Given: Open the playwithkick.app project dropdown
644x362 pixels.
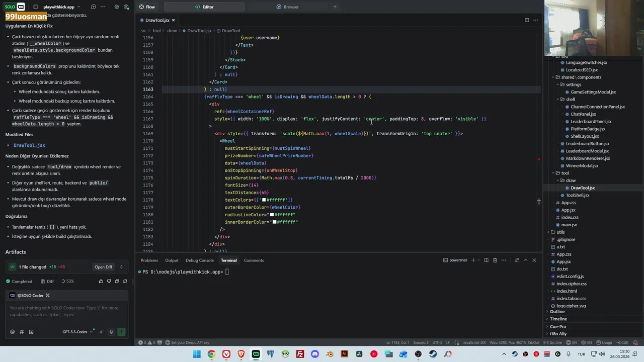Looking at the screenshot, I should 62,7.
